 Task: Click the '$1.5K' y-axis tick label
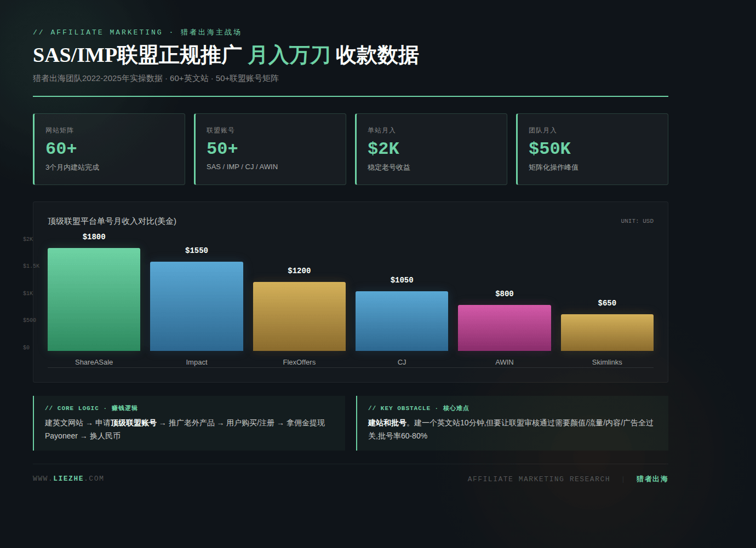coord(31,266)
